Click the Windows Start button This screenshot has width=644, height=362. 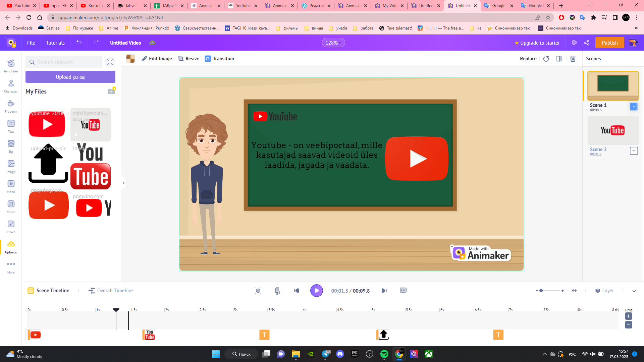(x=216, y=354)
